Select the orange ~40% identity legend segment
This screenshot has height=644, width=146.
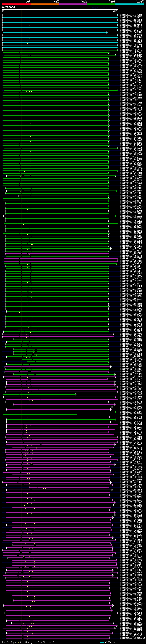(45, 4)
